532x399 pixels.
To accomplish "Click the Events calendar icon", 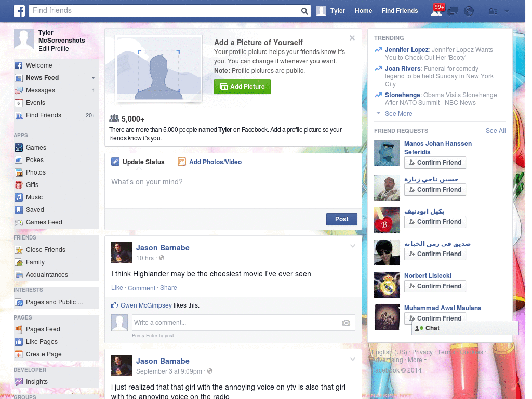I will pos(19,103).
